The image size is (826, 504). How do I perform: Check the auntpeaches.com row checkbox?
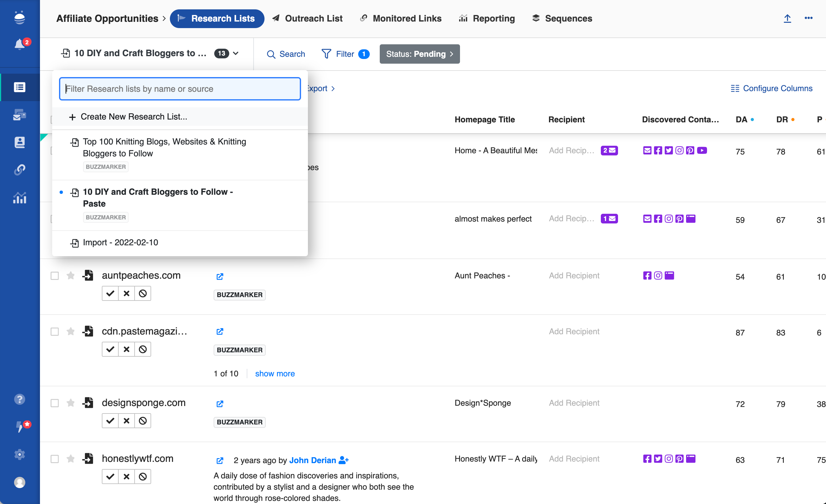coord(54,276)
